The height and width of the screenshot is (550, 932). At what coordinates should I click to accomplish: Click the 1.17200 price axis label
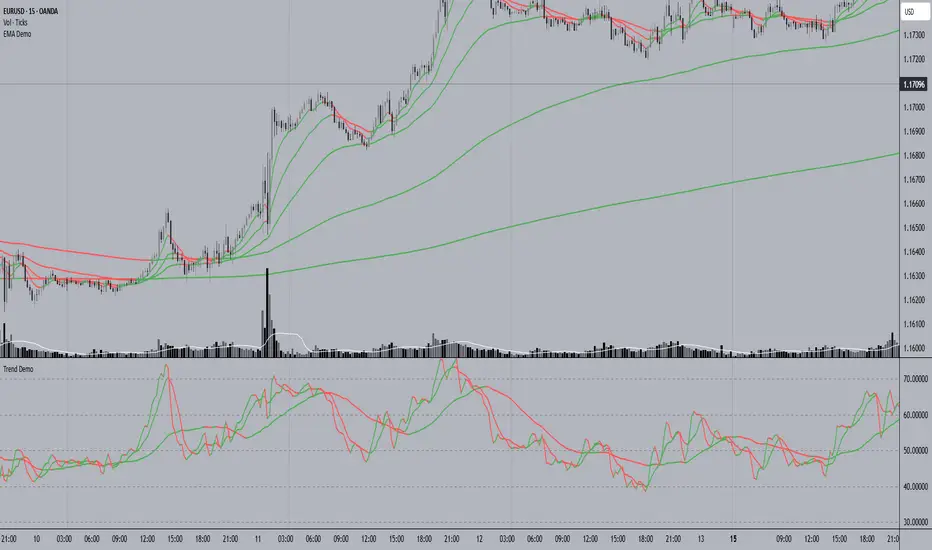coord(914,59)
